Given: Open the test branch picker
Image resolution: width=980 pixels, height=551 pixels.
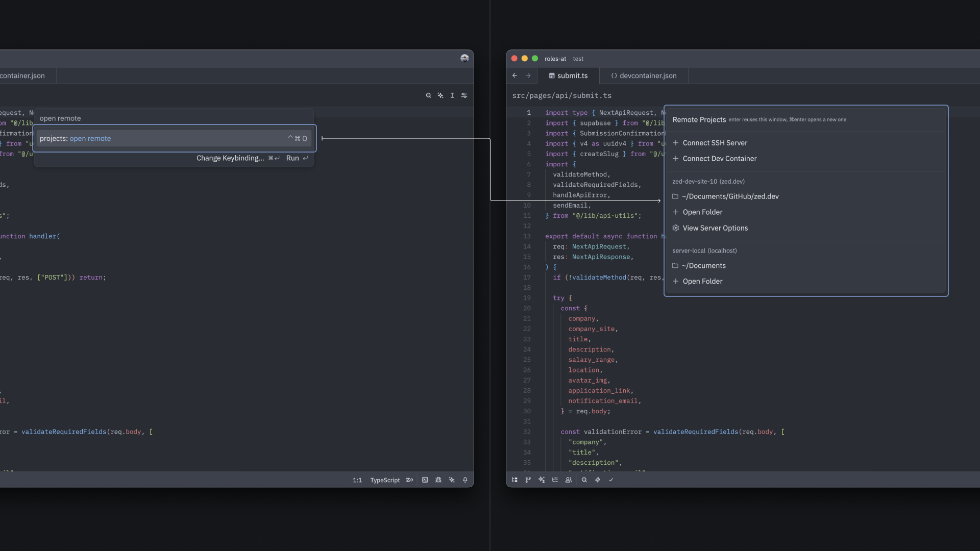Looking at the screenshot, I should coord(578,59).
